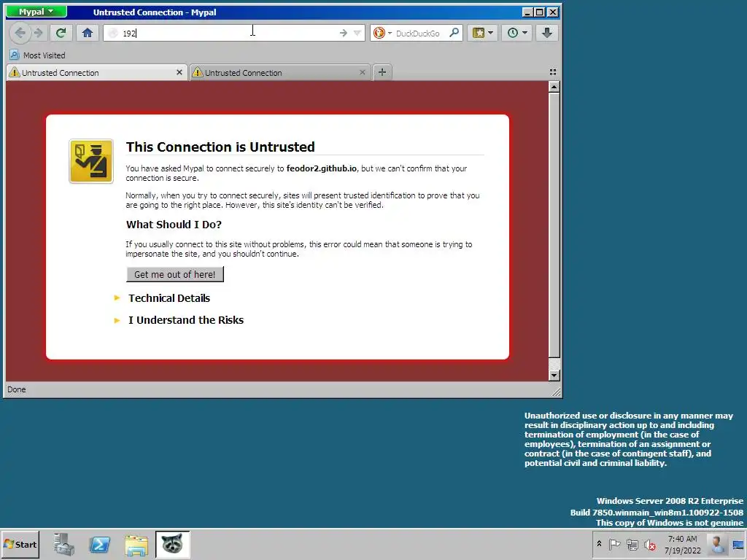Switch to first Untrusted Connection tab
The height and width of the screenshot is (560, 747).
pos(96,72)
